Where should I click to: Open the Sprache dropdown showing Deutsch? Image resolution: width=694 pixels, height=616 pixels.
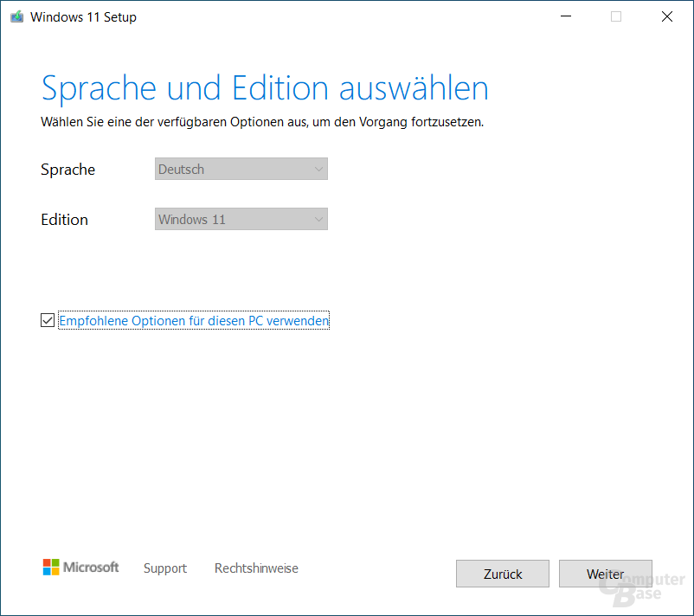241,169
